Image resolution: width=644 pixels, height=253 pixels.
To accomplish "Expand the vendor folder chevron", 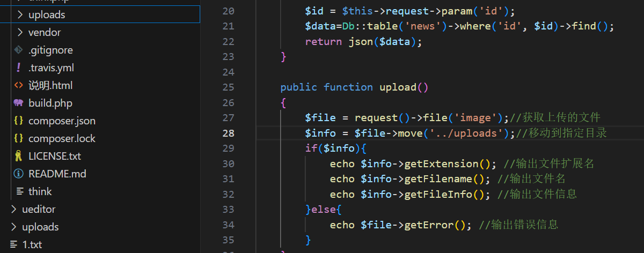I will tap(20, 33).
